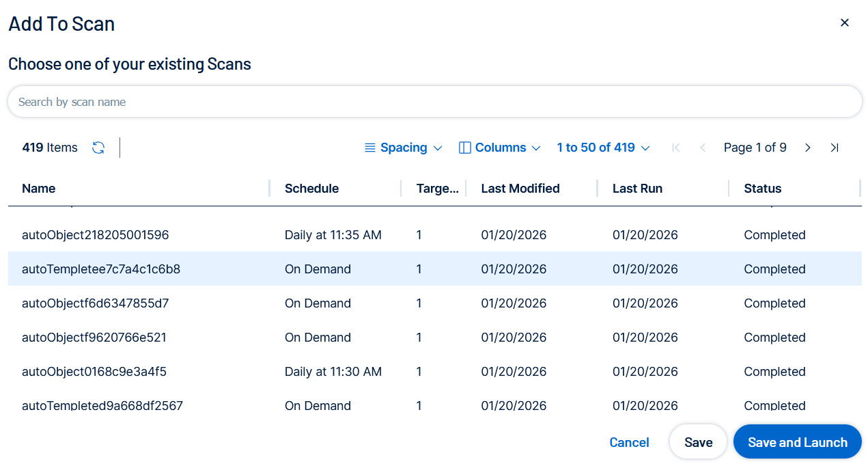This screenshot has width=868, height=464.
Task: Sort by the Status column header
Action: pos(763,189)
